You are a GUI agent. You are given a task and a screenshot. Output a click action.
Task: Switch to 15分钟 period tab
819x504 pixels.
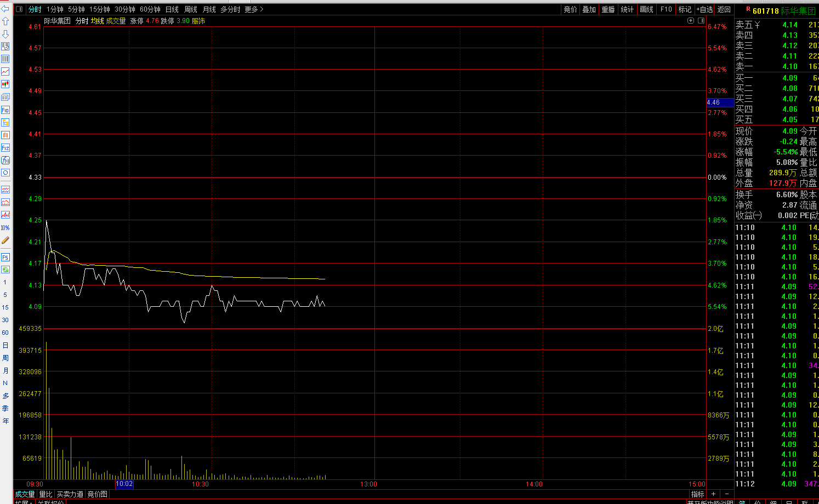coord(100,9)
